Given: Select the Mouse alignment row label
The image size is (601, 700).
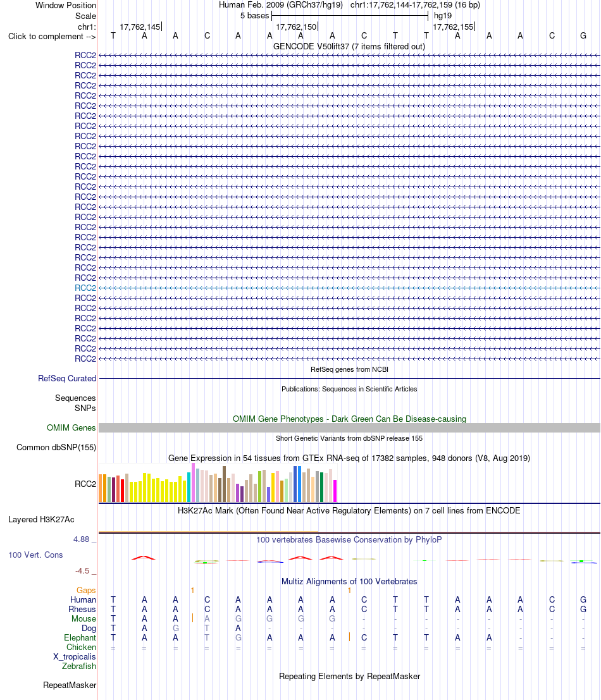Looking at the screenshot, I should (x=84, y=619).
